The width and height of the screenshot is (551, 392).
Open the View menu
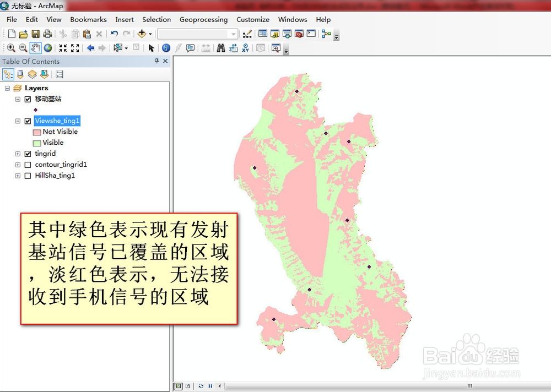coord(54,20)
